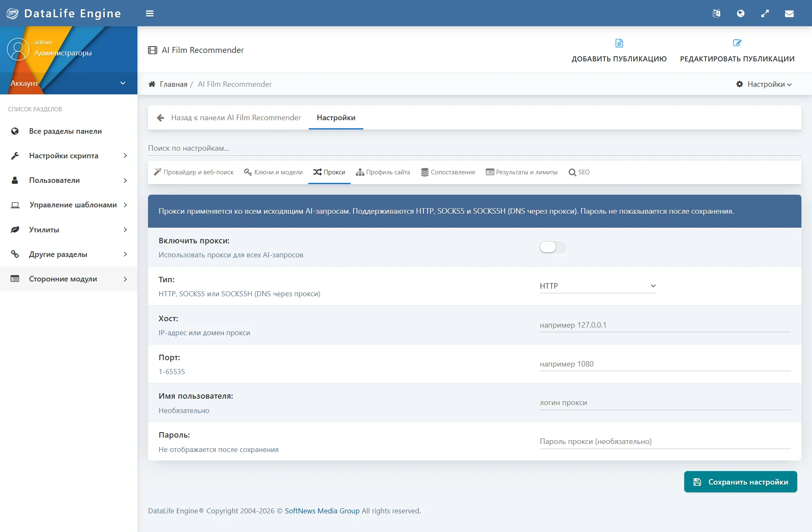Expand Настройки скрипта section chevron
This screenshot has height=532, width=812.
(125, 156)
